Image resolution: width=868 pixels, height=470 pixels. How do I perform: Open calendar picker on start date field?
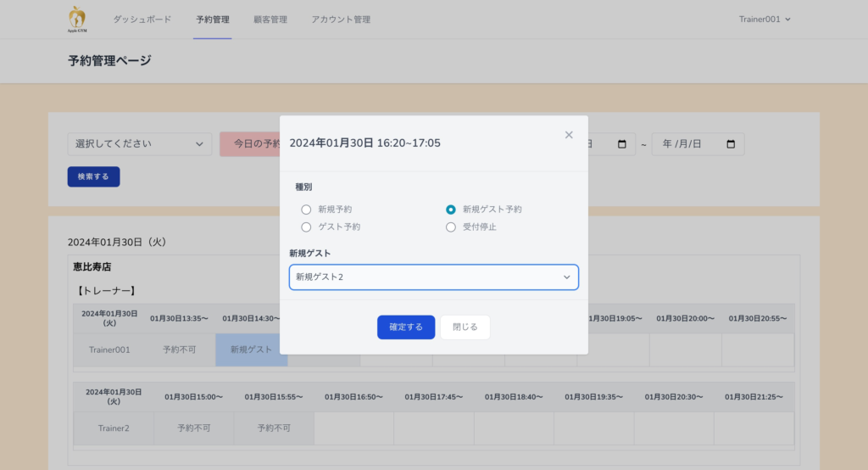point(622,144)
